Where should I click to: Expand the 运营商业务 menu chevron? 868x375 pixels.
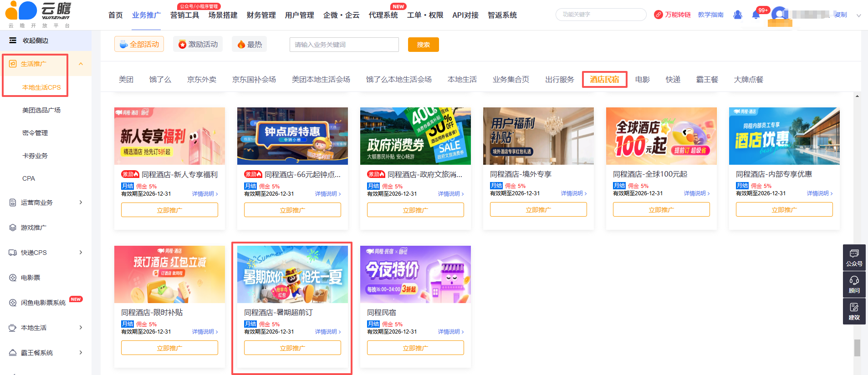81,203
